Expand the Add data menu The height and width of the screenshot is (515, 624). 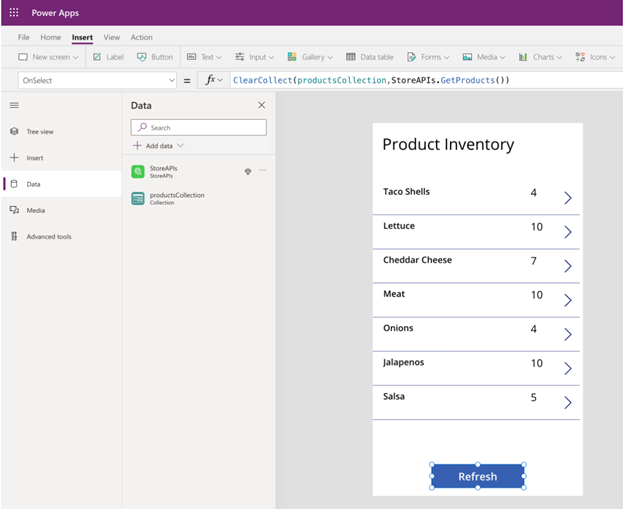158,146
